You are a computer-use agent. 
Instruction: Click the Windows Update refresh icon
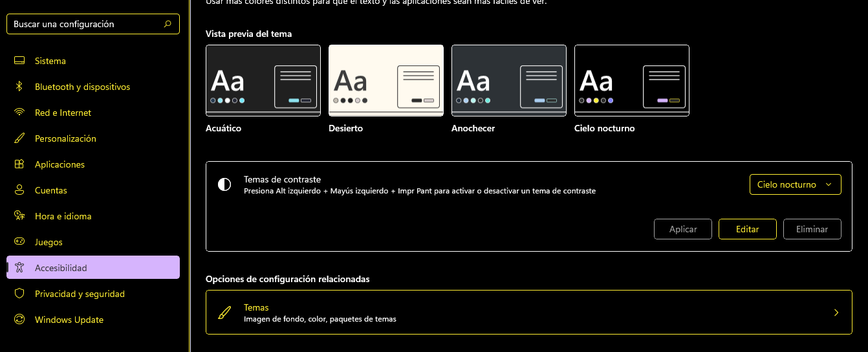19,320
